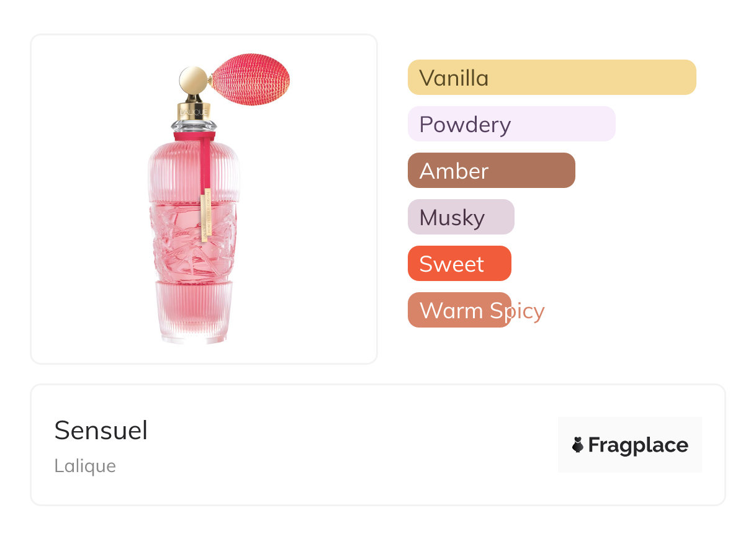Click the Warm Spicy accord bar
Screen dimensions: 756x536
click(459, 310)
